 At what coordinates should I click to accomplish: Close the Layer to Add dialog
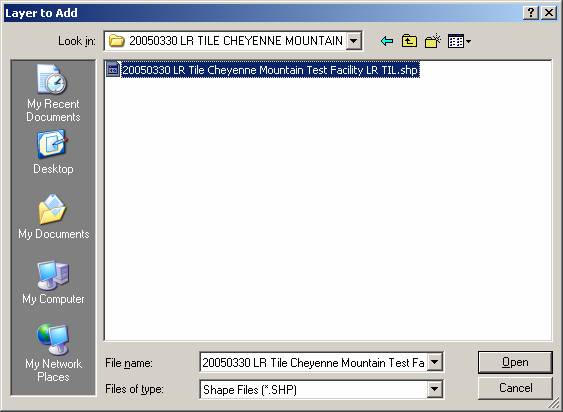coord(549,13)
